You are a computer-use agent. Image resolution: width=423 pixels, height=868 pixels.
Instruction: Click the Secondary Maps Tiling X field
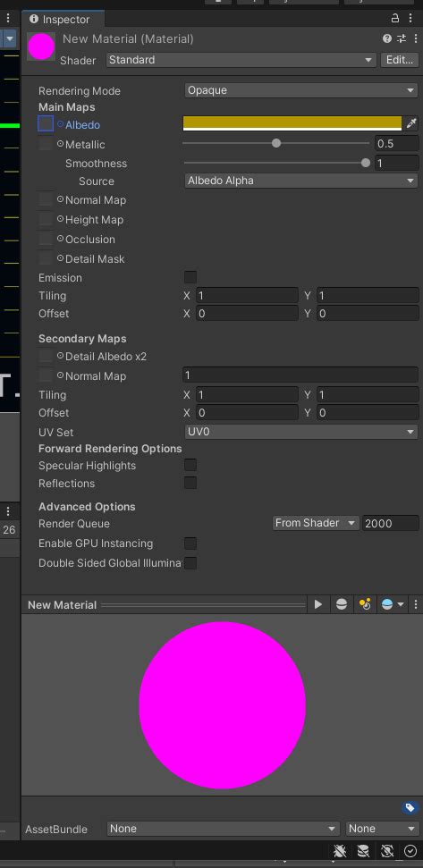(247, 395)
